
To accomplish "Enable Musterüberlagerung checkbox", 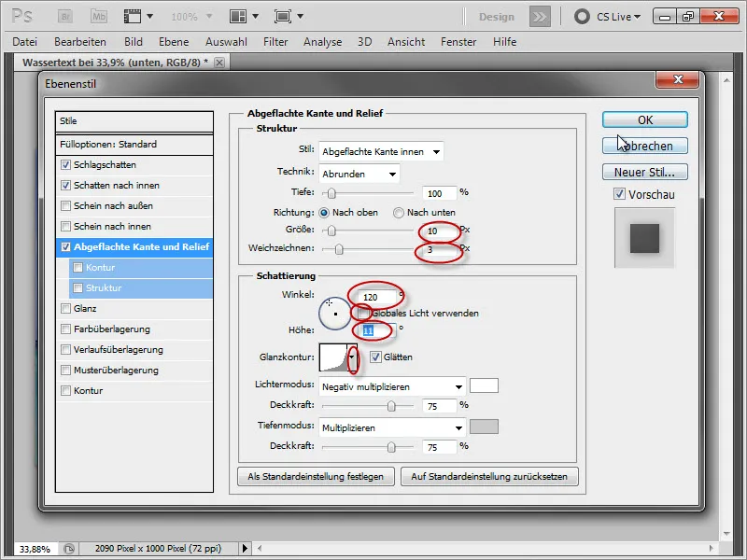I will pyautogui.click(x=65, y=370).
